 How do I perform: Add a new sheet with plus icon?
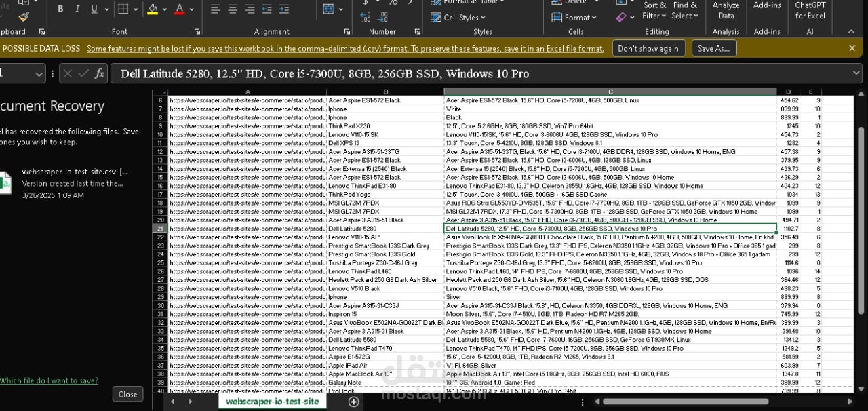353,402
